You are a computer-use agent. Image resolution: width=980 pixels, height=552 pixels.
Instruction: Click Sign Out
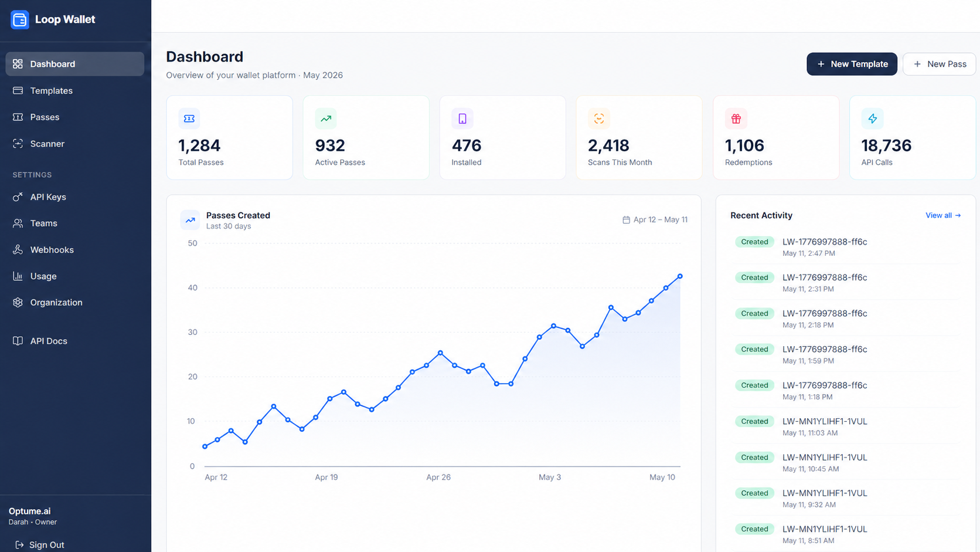(x=40, y=545)
